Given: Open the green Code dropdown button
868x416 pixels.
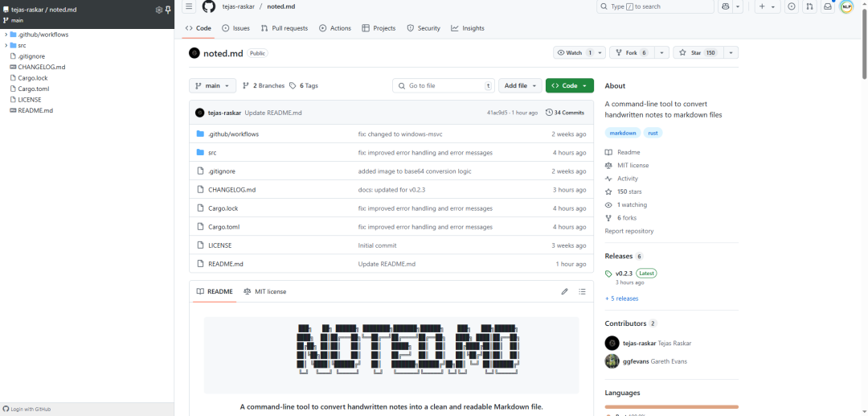Looking at the screenshot, I should tap(570, 86).
